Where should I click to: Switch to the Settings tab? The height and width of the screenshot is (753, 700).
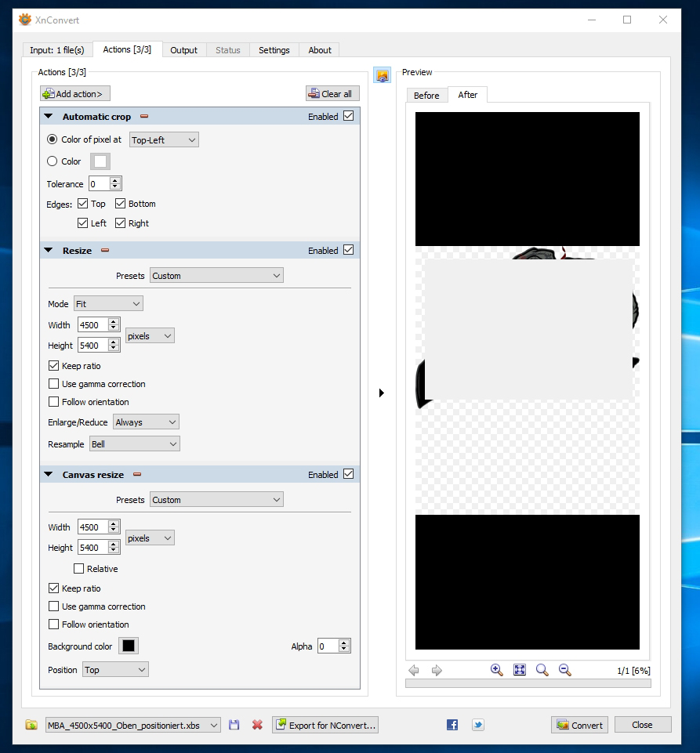tap(274, 50)
